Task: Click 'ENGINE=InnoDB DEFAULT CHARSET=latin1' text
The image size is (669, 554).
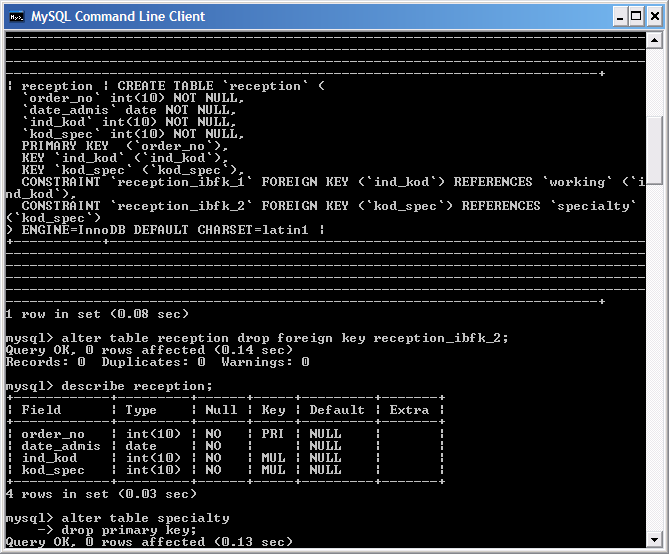Action: click(165, 230)
